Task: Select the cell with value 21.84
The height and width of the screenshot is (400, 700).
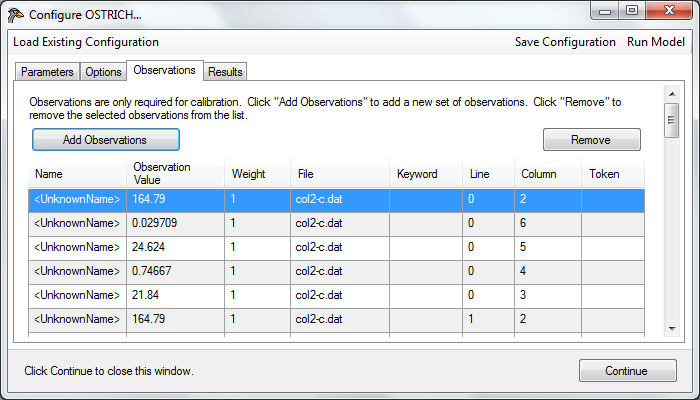Action: coord(175,295)
